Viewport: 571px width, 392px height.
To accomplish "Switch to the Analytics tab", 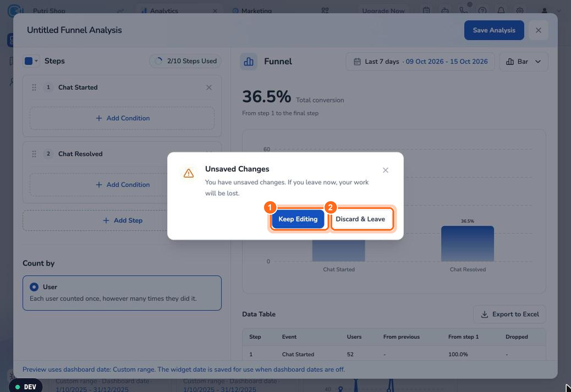I will (164, 11).
